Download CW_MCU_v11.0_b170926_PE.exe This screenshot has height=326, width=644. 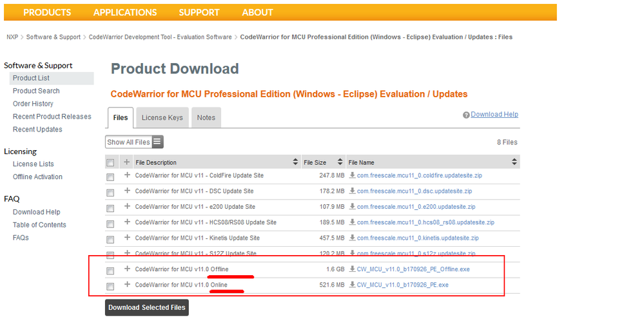pyautogui.click(x=402, y=285)
